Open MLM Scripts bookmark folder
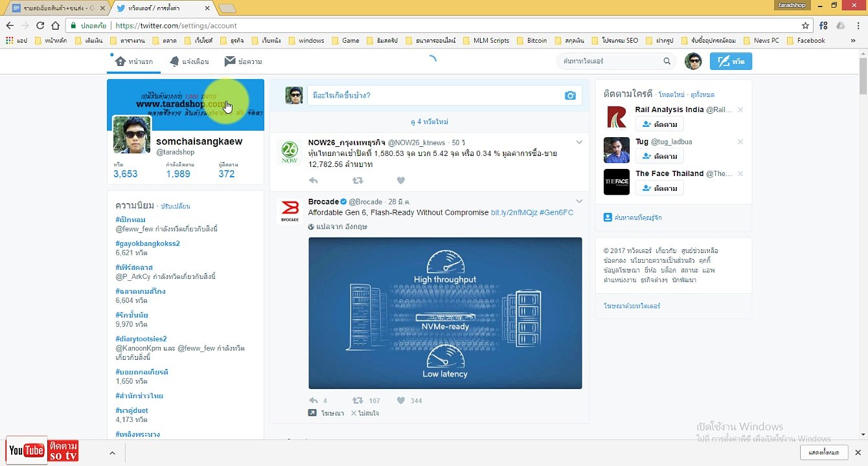Image resolution: width=868 pixels, height=466 pixels. (485, 40)
